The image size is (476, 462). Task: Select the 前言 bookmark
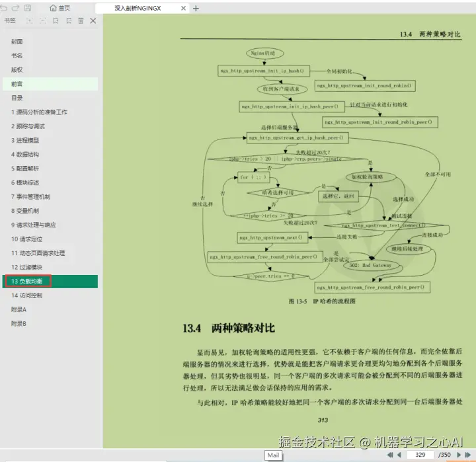click(x=50, y=84)
